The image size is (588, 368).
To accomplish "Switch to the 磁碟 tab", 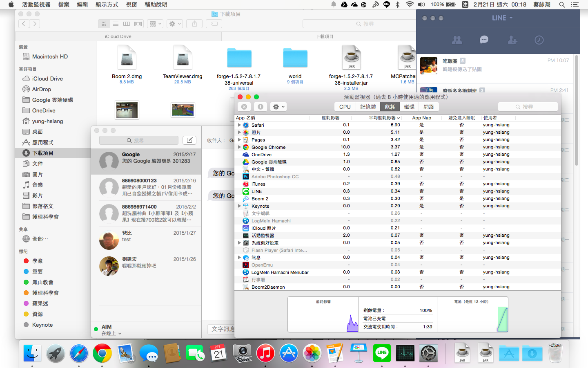I will click(409, 107).
